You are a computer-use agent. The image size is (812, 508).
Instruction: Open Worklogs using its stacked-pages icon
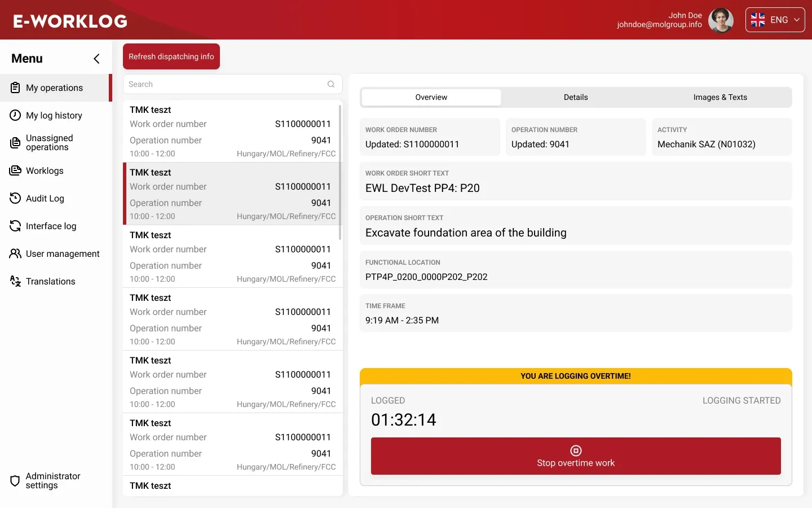[15, 170]
